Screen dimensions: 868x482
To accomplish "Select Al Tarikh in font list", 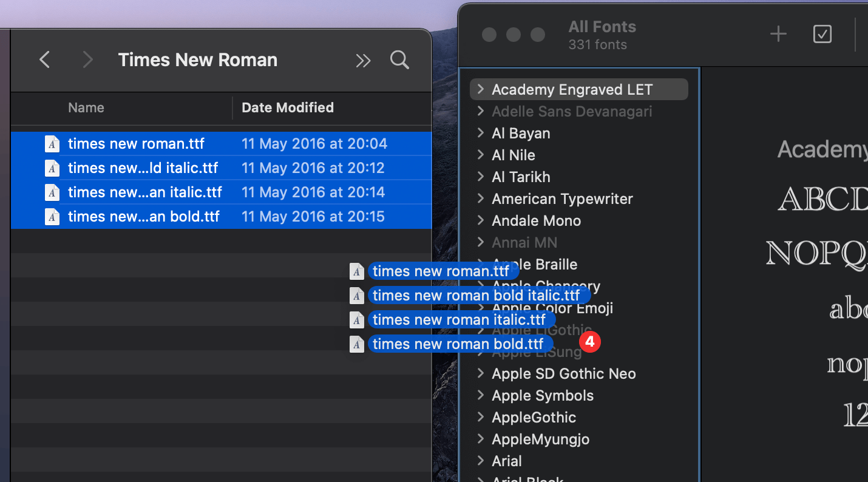I will click(x=521, y=177).
